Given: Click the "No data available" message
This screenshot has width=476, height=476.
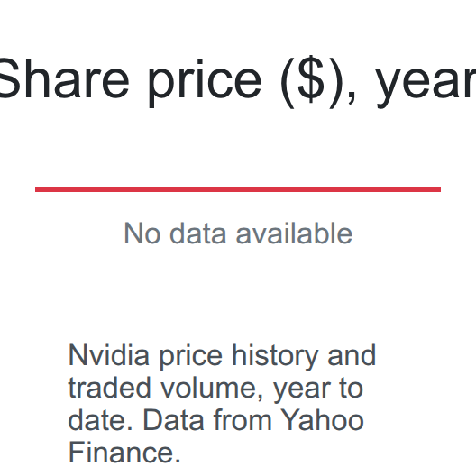Looking at the screenshot, I should coord(238,233).
